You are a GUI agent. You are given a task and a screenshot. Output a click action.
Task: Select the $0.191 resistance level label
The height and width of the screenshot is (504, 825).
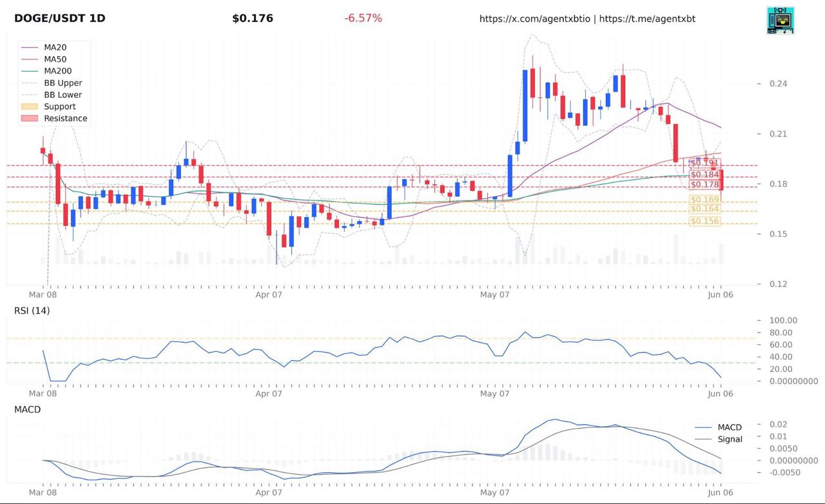pyautogui.click(x=704, y=163)
